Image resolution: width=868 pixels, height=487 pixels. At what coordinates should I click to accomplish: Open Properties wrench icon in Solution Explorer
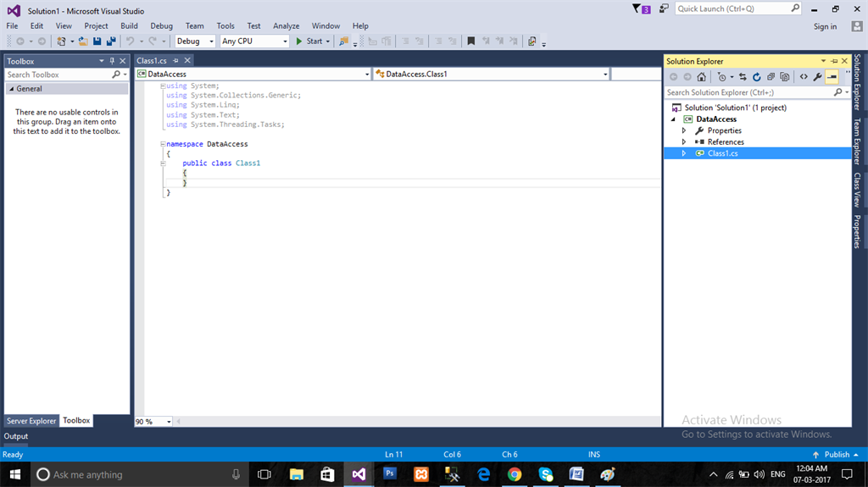pos(817,77)
